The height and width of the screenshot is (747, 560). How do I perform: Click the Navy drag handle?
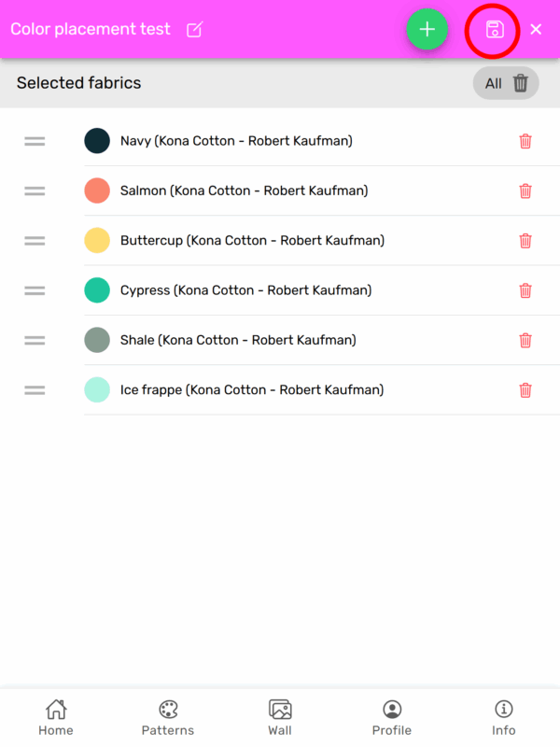(x=35, y=141)
